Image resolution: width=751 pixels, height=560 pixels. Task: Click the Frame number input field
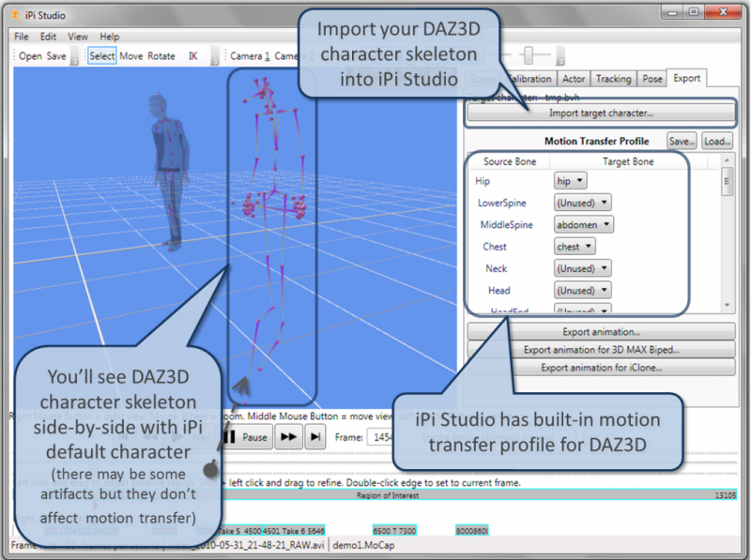click(x=382, y=437)
